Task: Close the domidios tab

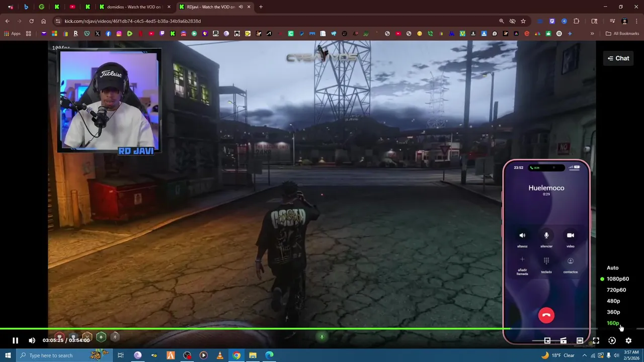Action: coord(169,7)
